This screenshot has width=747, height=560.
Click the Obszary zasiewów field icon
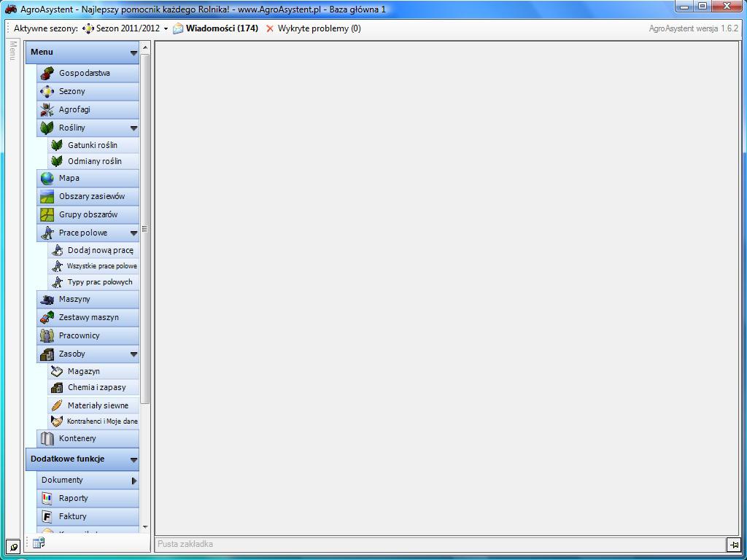pyautogui.click(x=47, y=196)
